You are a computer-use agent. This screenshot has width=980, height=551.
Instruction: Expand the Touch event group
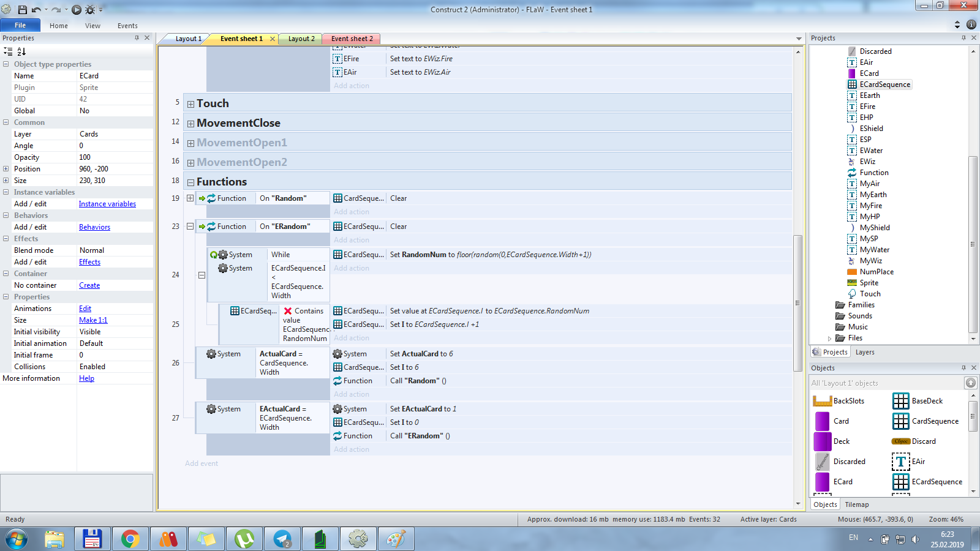[x=190, y=104]
